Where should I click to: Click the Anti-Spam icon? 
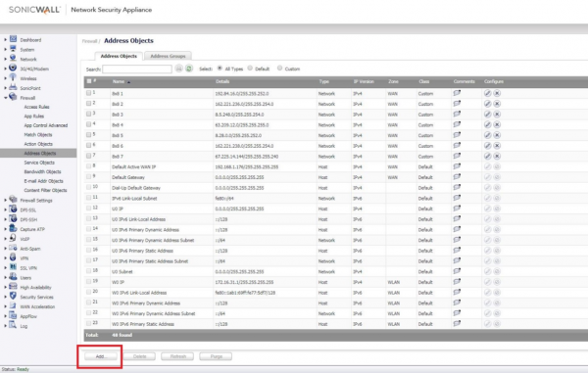point(13,248)
